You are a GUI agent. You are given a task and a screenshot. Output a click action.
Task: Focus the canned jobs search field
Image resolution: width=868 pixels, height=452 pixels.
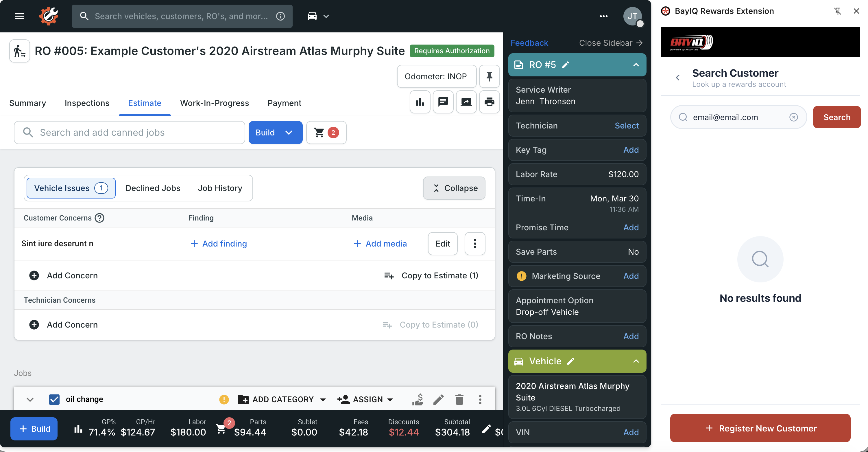pos(130,133)
